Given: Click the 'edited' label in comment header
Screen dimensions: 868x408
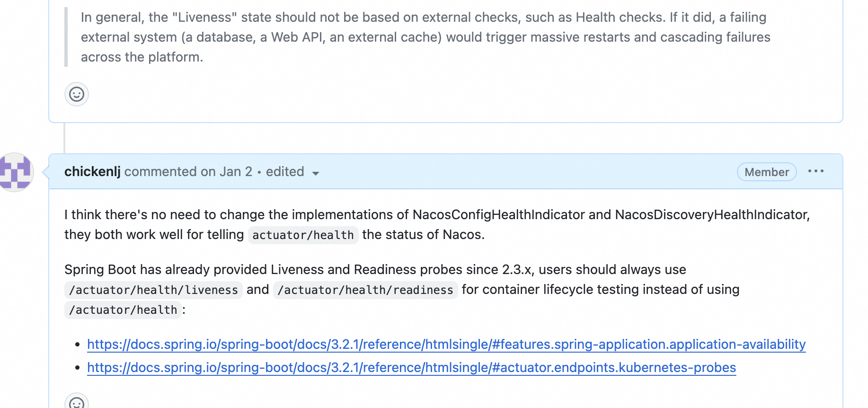Looking at the screenshot, I should click(x=285, y=171).
